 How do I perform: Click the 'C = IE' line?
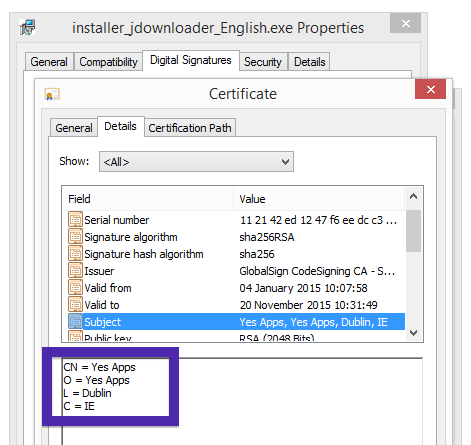tap(79, 406)
